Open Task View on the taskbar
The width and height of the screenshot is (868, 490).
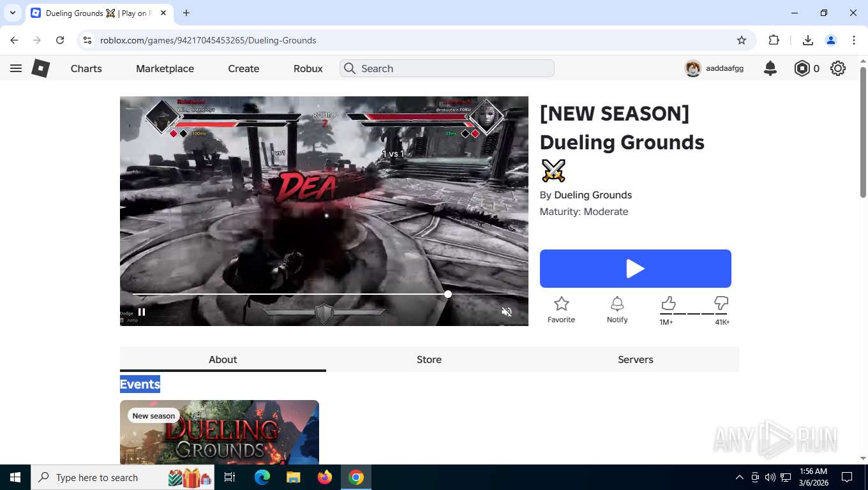[230, 477]
